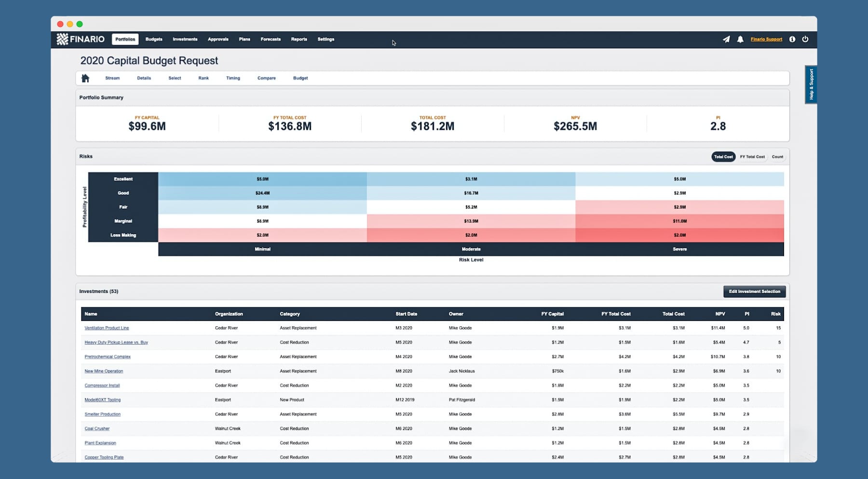868x479 pixels.
Task: Select the Count risk view
Action: click(777, 157)
